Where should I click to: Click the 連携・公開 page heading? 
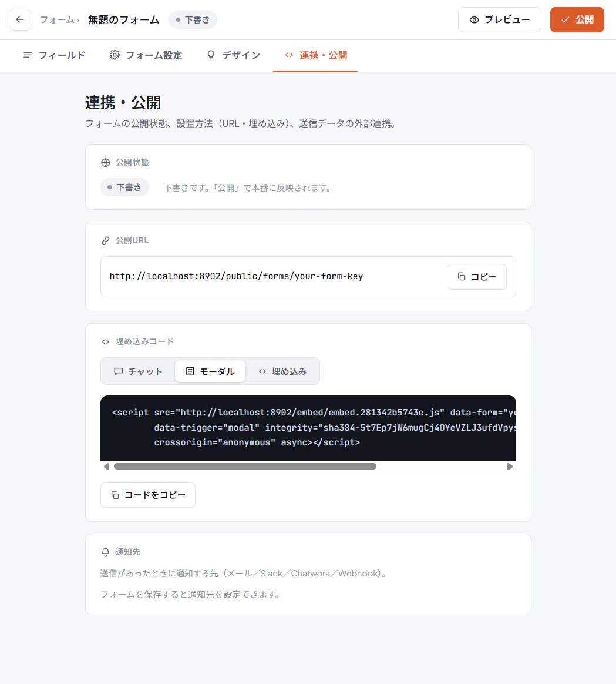pyautogui.click(x=123, y=102)
